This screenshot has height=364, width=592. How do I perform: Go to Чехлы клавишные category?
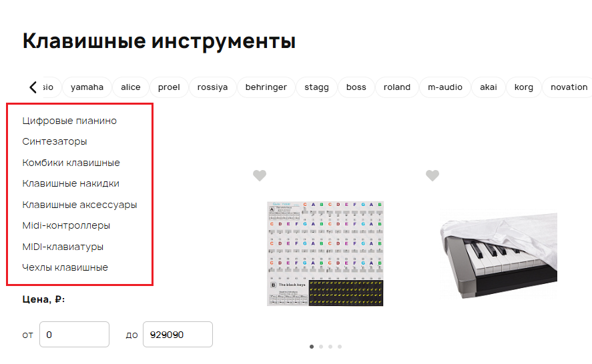tap(65, 267)
